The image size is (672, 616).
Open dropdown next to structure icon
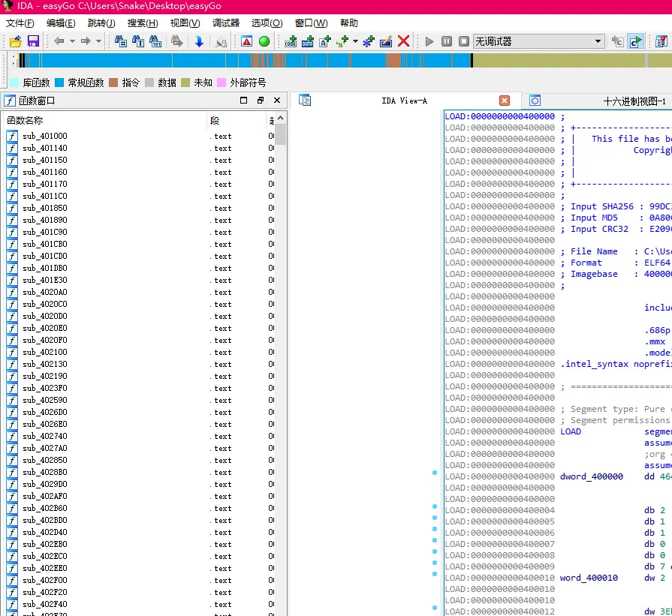click(x=355, y=41)
